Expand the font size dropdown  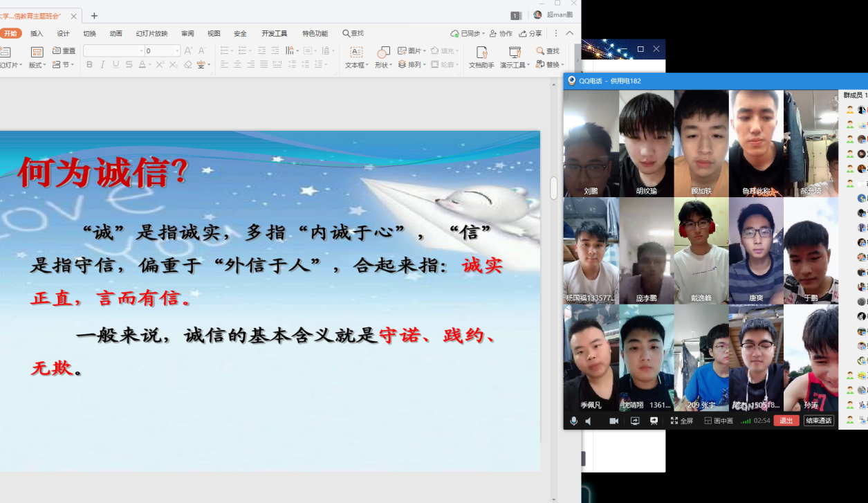point(177,51)
